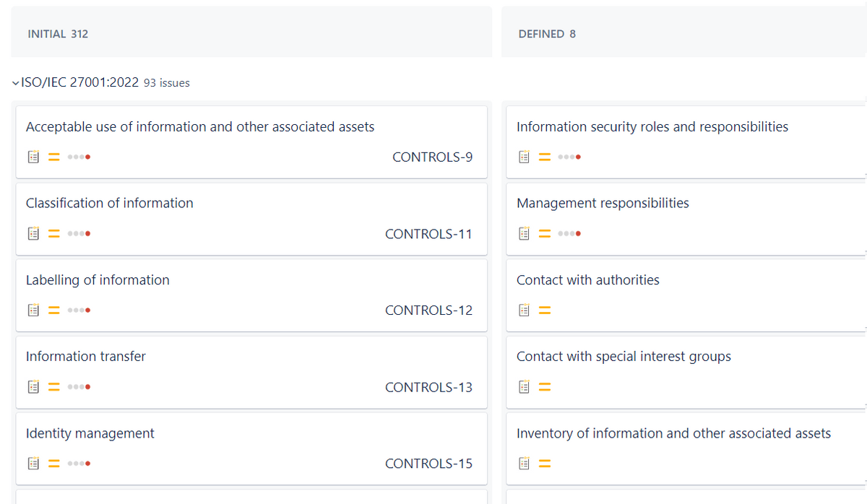This screenshot has height=504, width=867.
Task: Click priority icon on Contact with authorities card
Action: (545, 310)
